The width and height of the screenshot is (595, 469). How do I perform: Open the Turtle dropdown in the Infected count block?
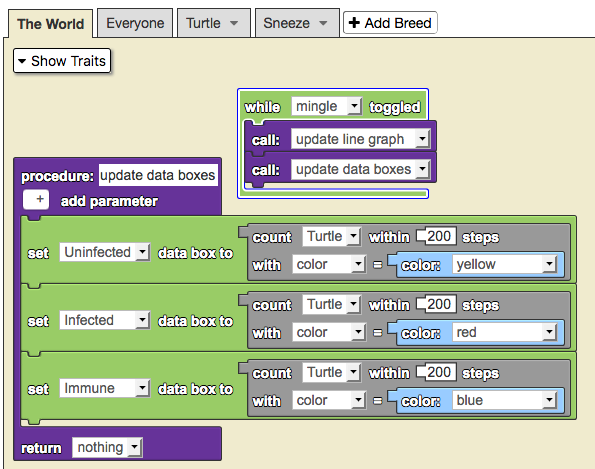331,304
